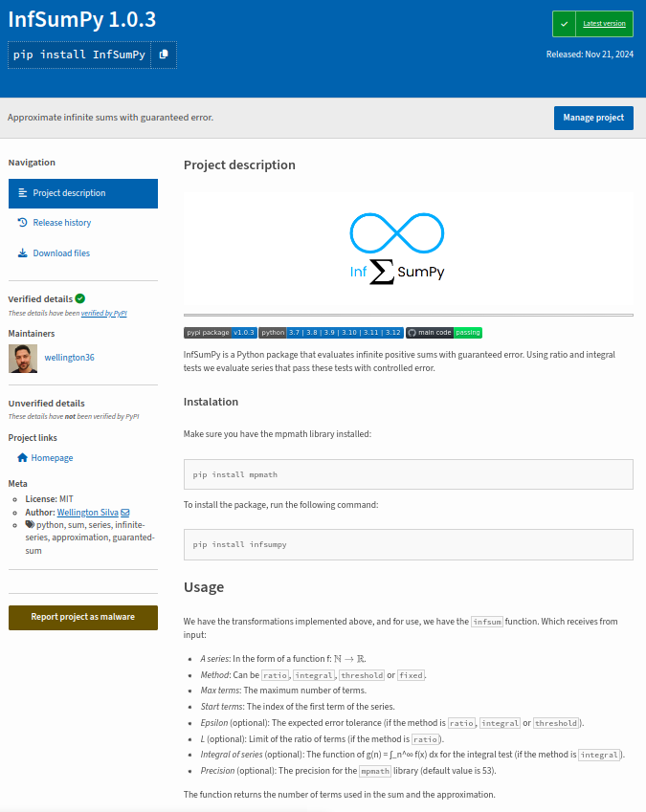Screen dimensions: 646x812
Task: Click 'Approximate infinite sums with guaranteed error' summary
Action: coord(110,118)
